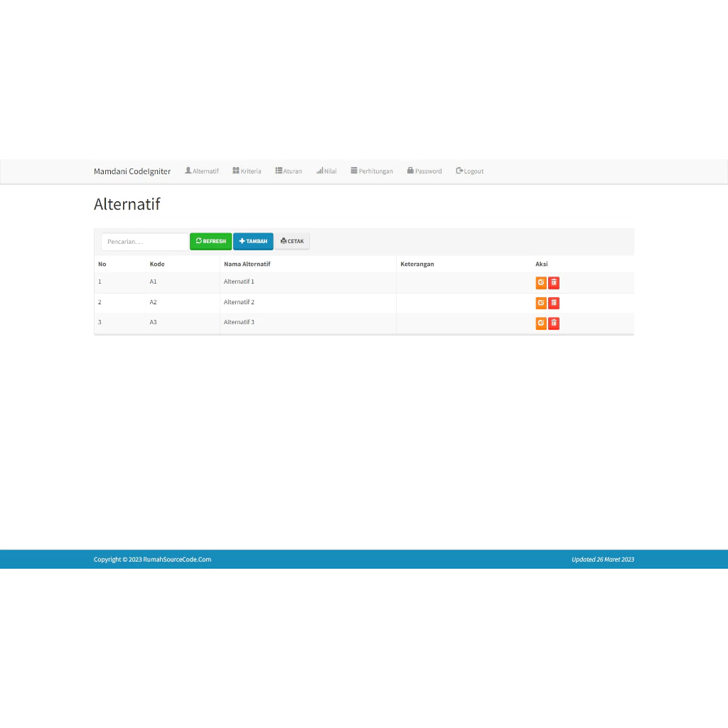Delete Alternatif 3 via trash icon

(x=554, y=323)
